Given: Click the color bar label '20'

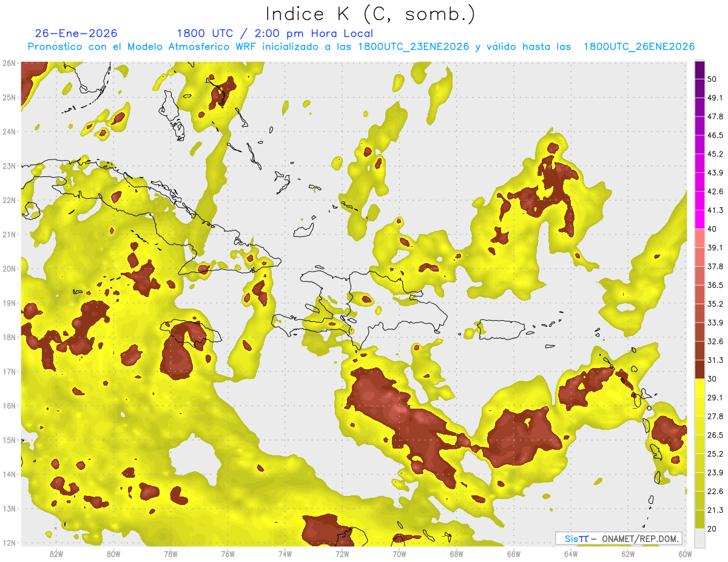Looking at the screenshot, I should point(712,529).
